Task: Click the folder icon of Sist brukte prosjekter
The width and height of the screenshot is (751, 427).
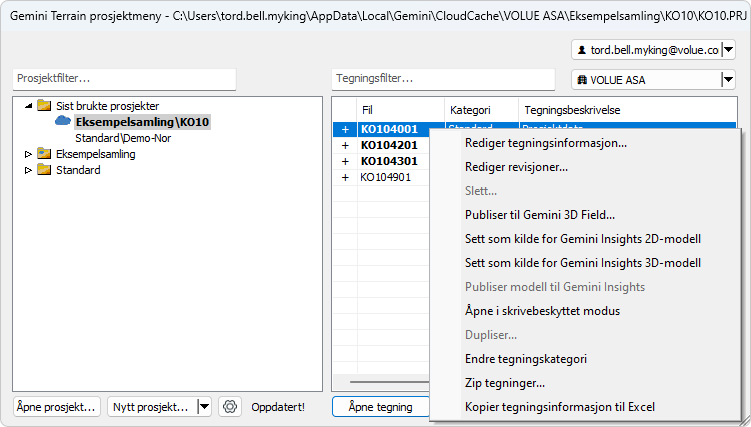Action: (43, 106)
